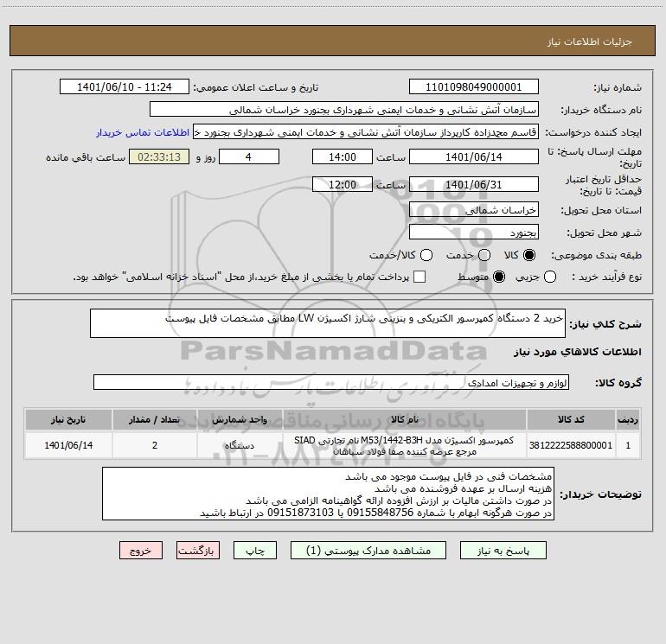Select the کالا/خدمت radio button
Image resolution: width=666 pixels, height=644 pixels.
coord(426,255)
